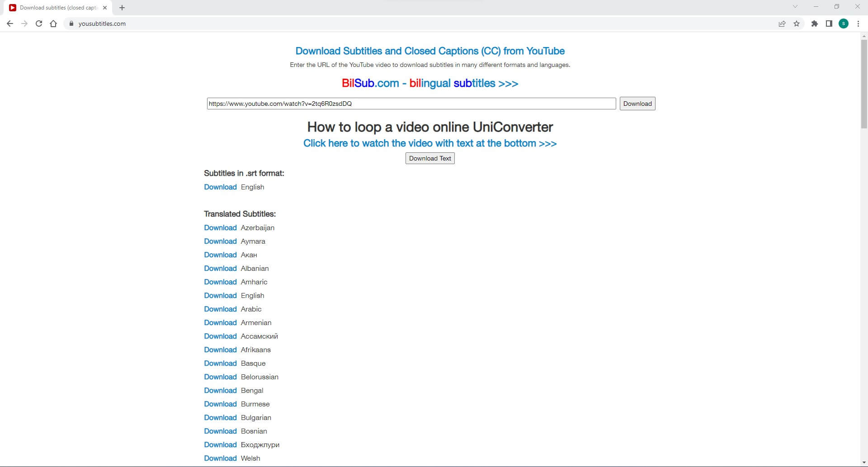
Task: Click the scrollbar up arrow
Action: (864, 36)
